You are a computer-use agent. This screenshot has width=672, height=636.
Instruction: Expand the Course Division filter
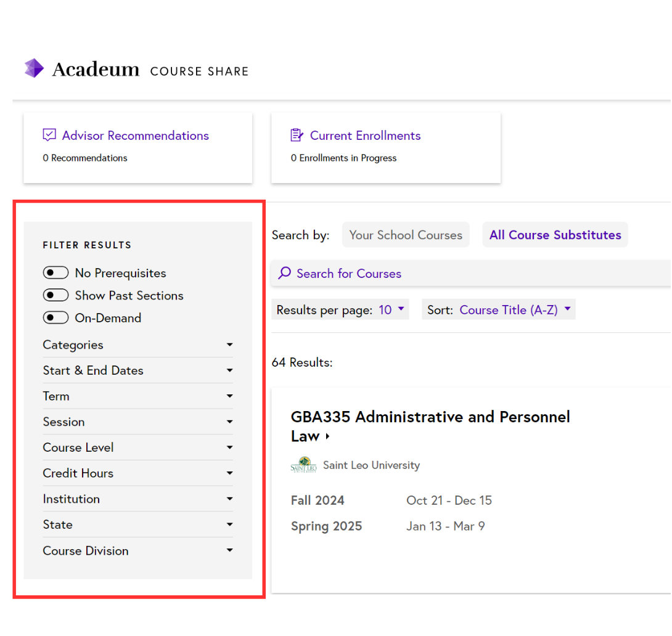[137, 551]
